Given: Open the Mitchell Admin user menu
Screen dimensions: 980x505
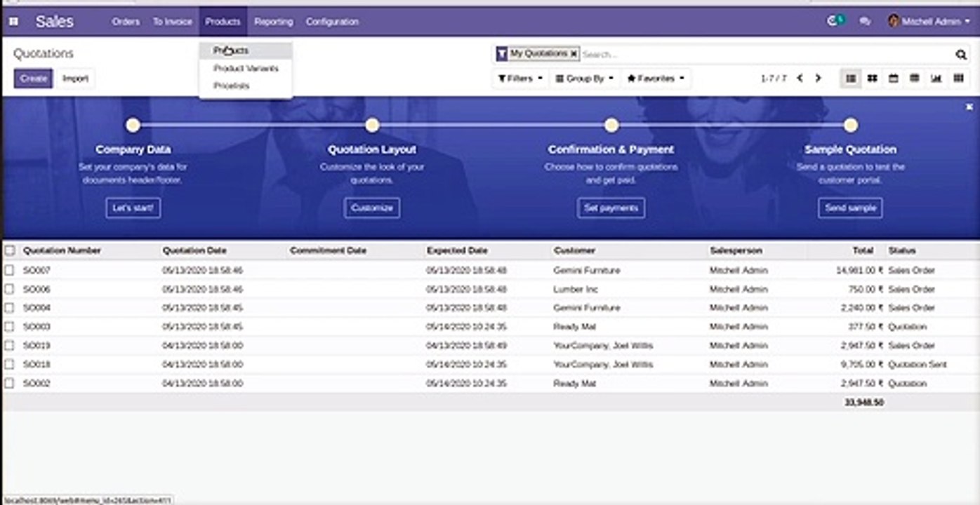Looking at the screenshot, I should 929,22.
